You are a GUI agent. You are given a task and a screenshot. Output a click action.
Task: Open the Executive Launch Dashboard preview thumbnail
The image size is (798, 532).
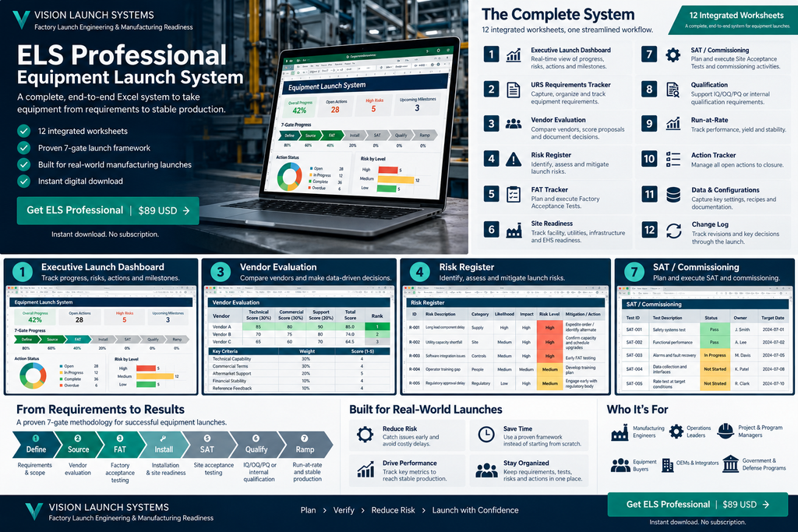point(101,340)
